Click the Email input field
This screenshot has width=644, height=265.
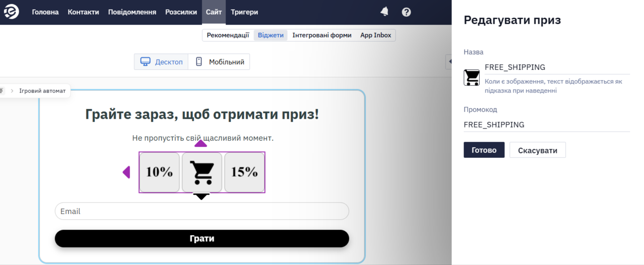(202, 211)
